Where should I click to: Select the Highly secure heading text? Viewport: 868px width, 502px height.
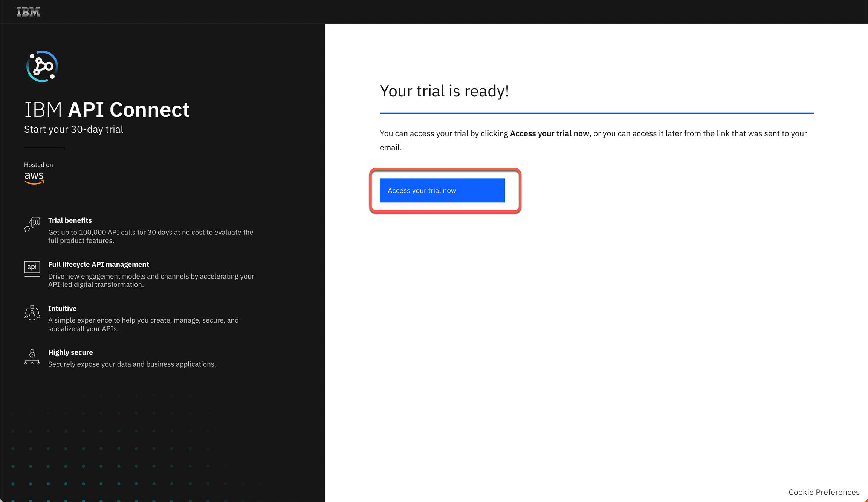(x=70, y=352)
